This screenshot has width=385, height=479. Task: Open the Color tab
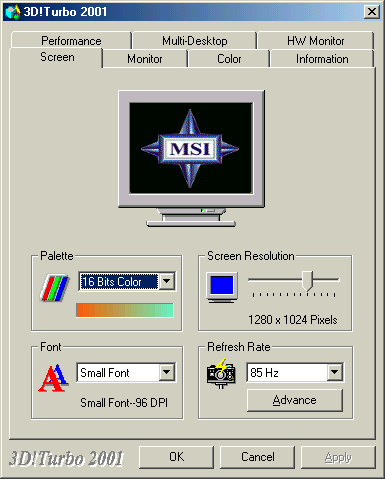tap(229, 59)
